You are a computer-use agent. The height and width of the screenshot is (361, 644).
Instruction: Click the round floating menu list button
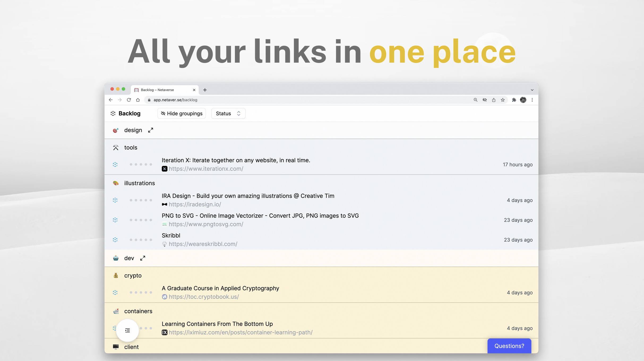127,330
